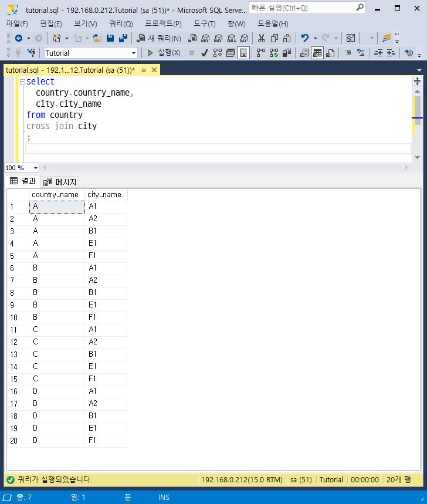Image resolution: width=427 pixels, height=504 pixels.
Task: Click the DAX query icon
Action: click(x=244, y=38)
